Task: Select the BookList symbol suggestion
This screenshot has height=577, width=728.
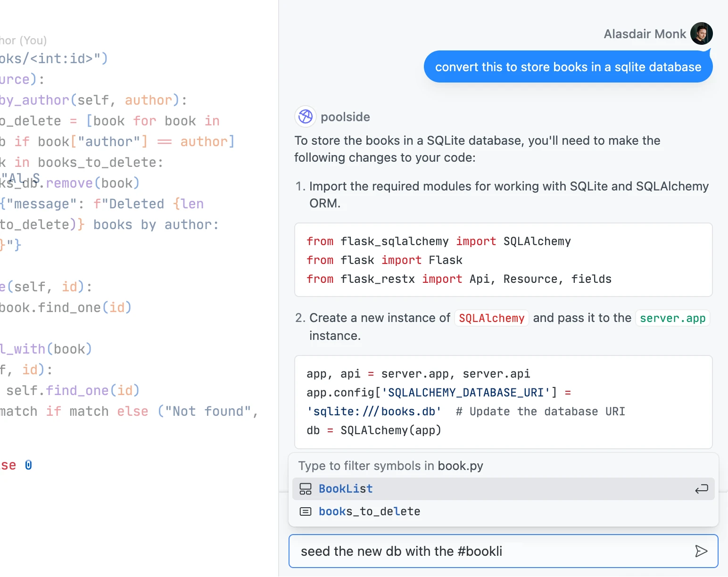Action: (x=503, y=489)
